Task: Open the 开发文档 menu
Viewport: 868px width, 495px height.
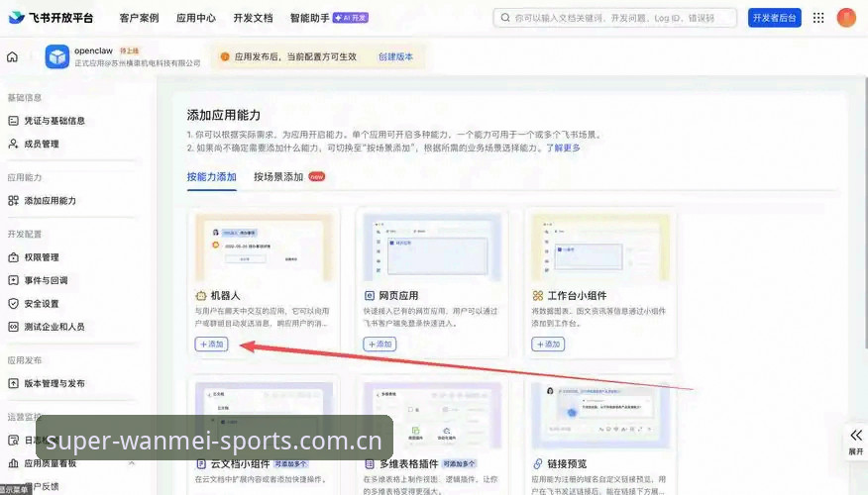Action: click(253, 18)
